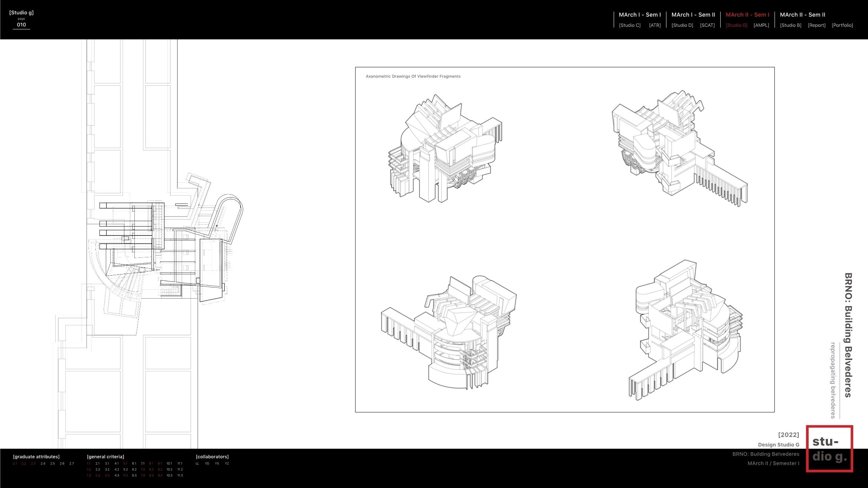The image size is (868, 488).
Task: Click the top-left axonometric viewfinder drawing
Action: tap(445, 149)
